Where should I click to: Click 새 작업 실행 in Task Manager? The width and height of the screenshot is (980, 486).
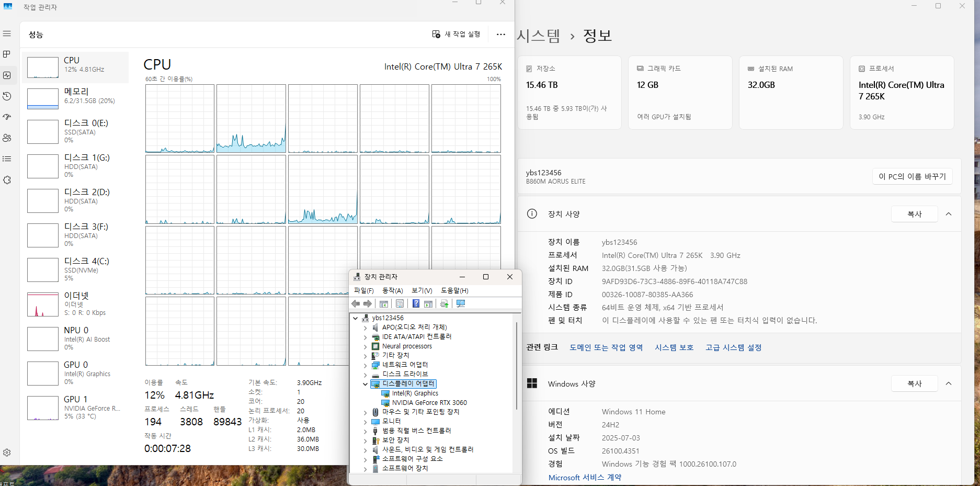(456, 33)
